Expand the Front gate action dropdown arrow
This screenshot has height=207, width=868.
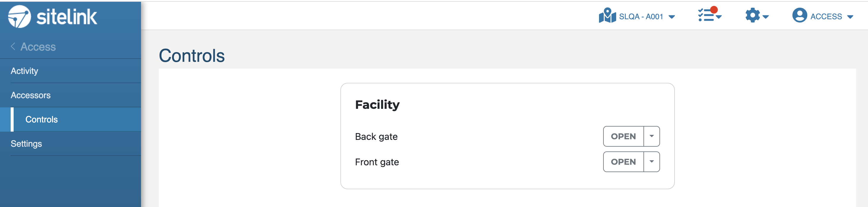click(651, 162)
